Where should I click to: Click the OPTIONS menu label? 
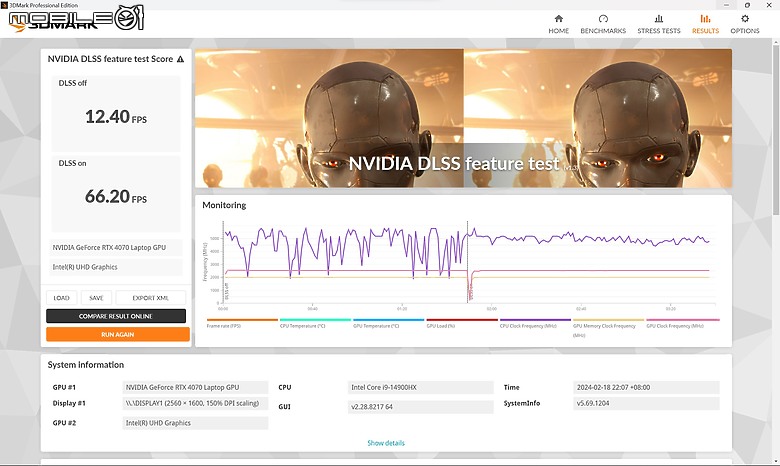click(x=745, y=31)
